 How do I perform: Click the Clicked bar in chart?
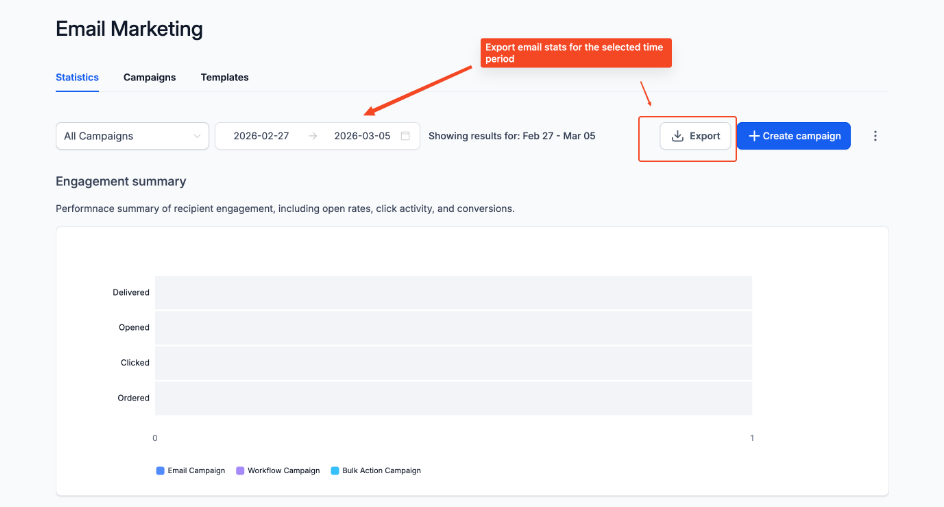coord(453,362)
